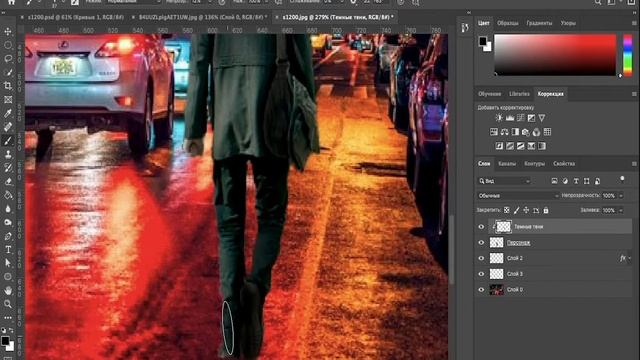
Task: Open the layer blend mode dropdown (Обычные)
Action: [518, 196]
